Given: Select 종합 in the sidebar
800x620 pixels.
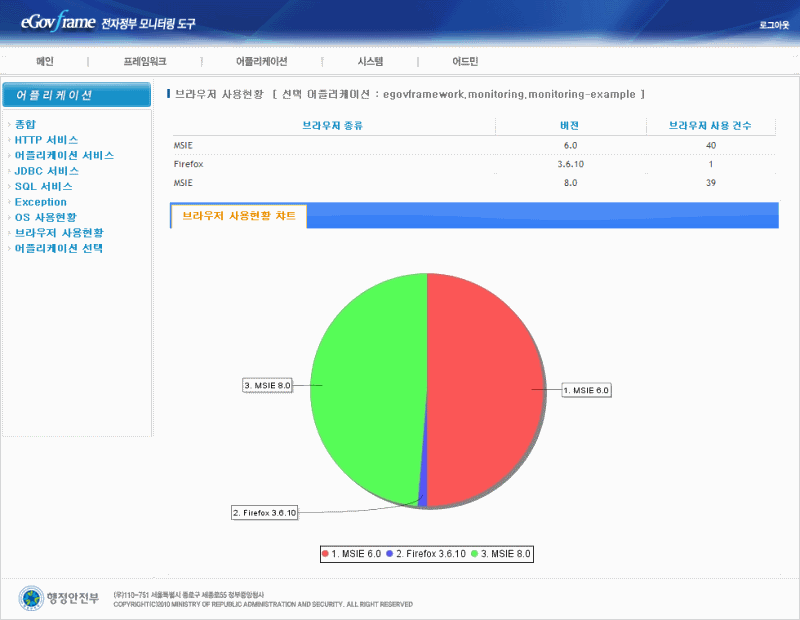Looking at the screenshot, I should pyautogui.click(x=25, y=125).
